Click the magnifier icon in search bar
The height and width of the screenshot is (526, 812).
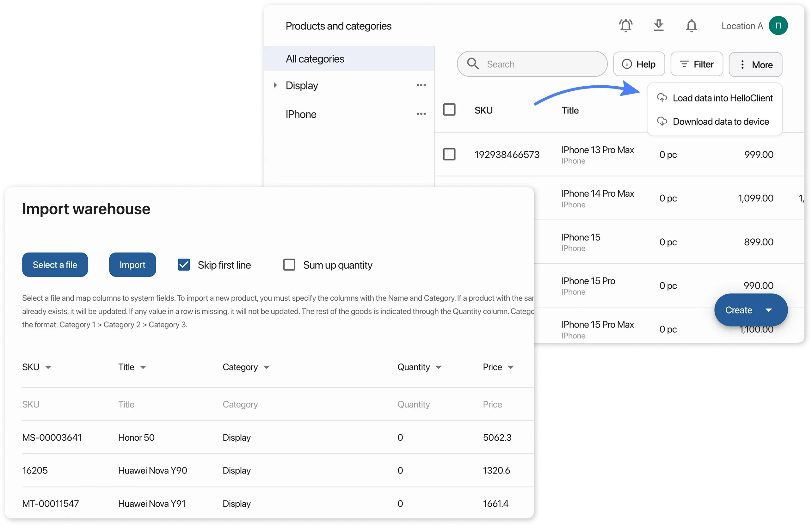pyautogui.click(x=473, y=64)
